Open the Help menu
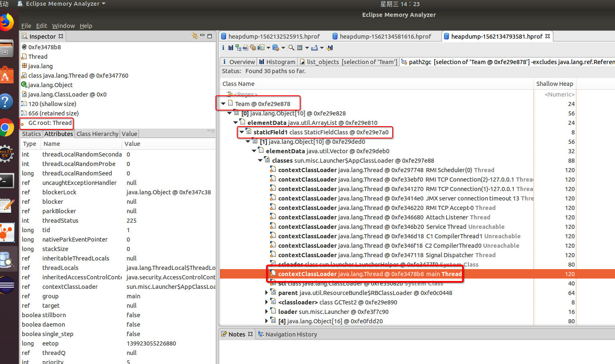This screenshot has height=364, width=615. coord(86,25)
